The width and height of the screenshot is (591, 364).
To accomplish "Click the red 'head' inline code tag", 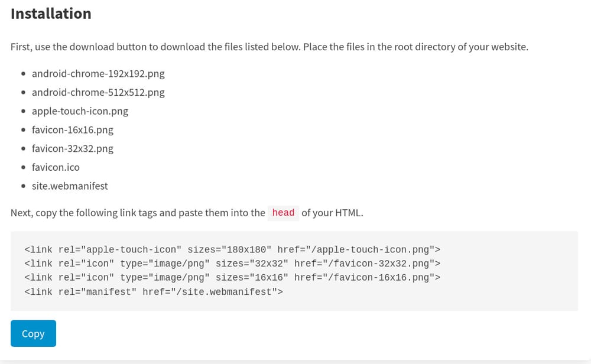I will click(x=283, y=213).
